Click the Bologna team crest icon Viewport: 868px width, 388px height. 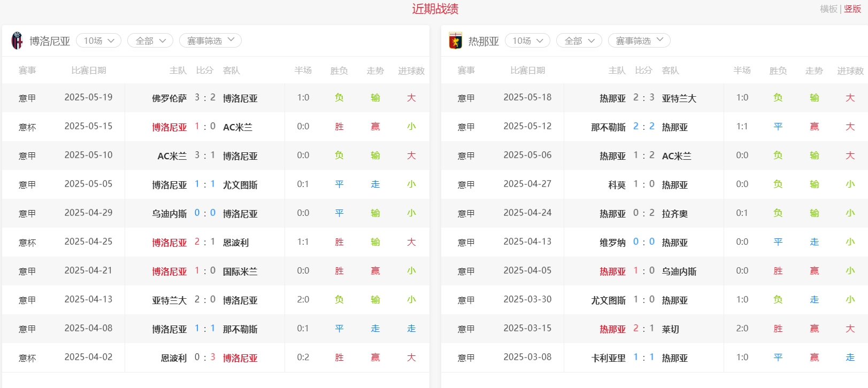17,41
